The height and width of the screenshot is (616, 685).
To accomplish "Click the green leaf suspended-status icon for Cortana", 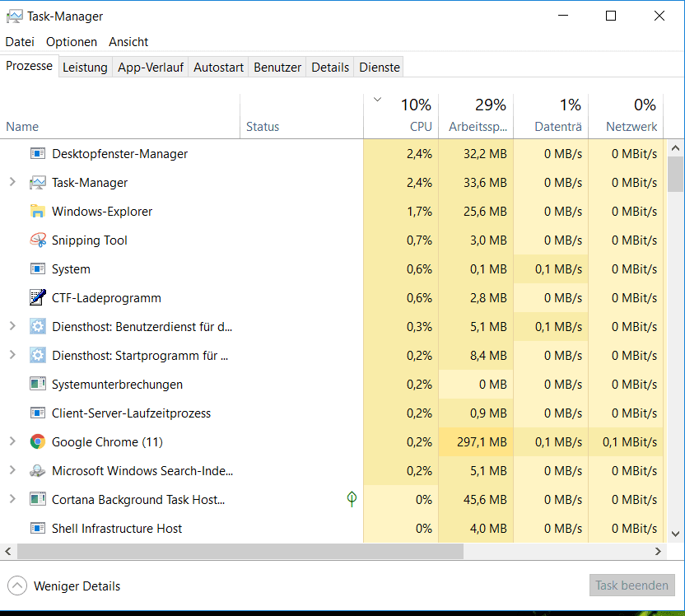I will click(352, 499).
